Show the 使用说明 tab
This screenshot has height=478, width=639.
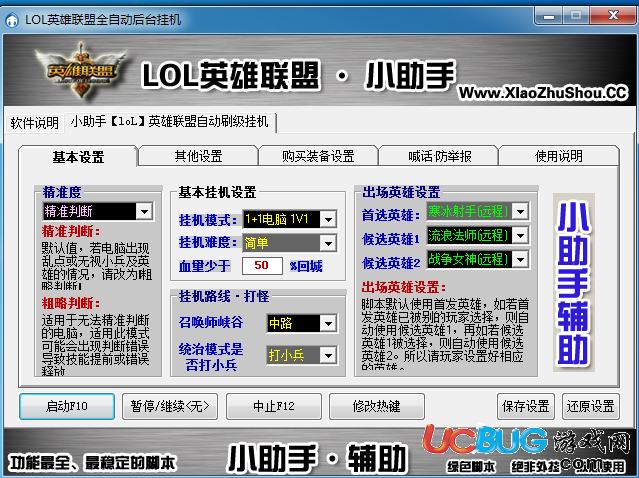pyautogui.click(x=559, y=156)
